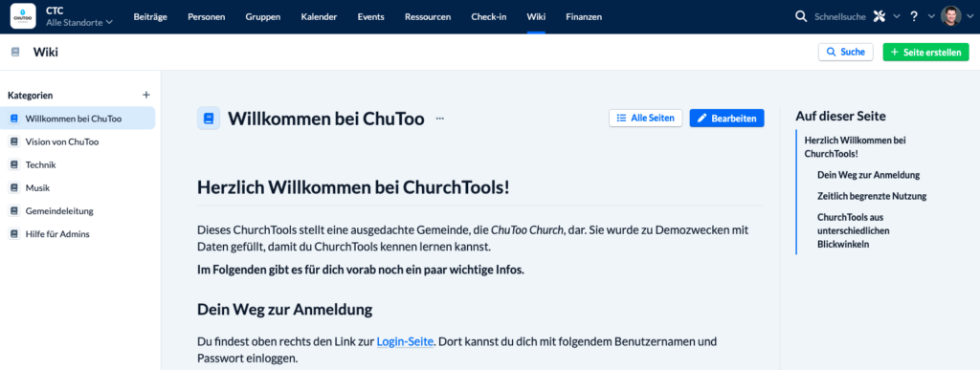Click the book icon beside Technik
Image resolution: width=980 pixels, height=370 pixels.
click(13, 164)
